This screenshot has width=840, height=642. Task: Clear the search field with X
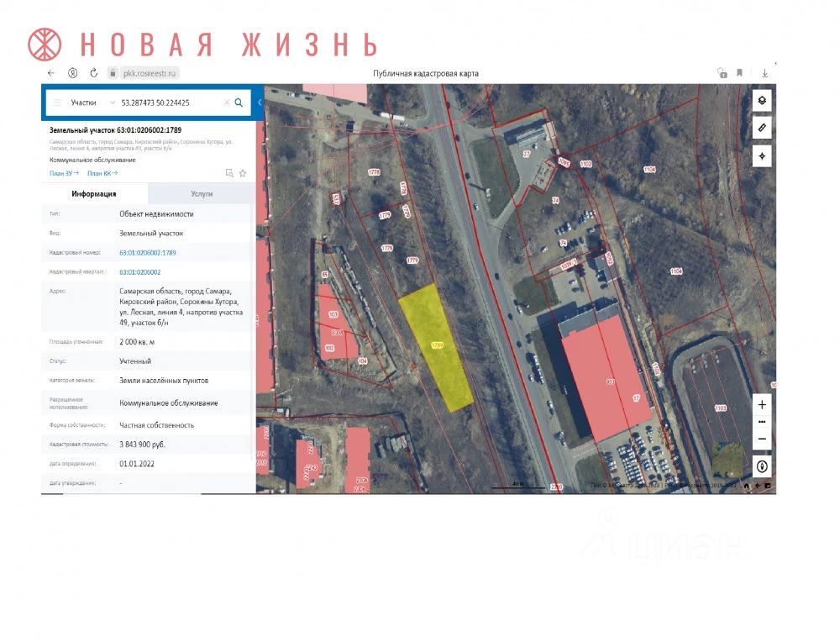(227, 103)
